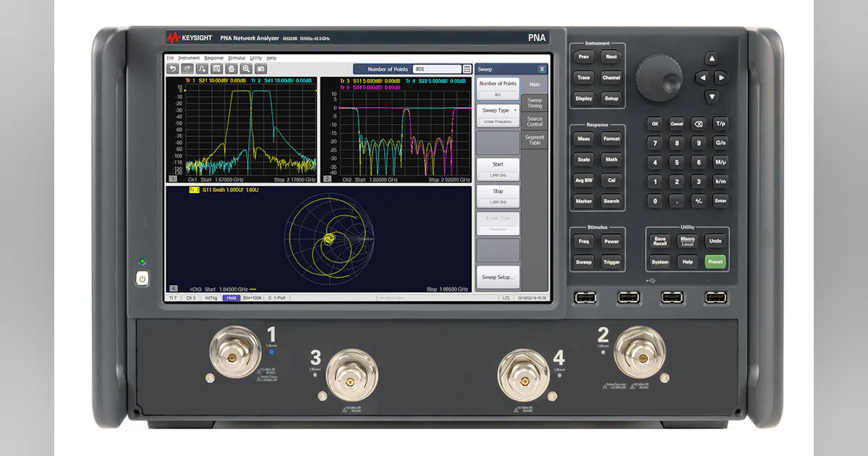Click the Tr 7 status bar entry
868x456 pixels.
point(173,298)
